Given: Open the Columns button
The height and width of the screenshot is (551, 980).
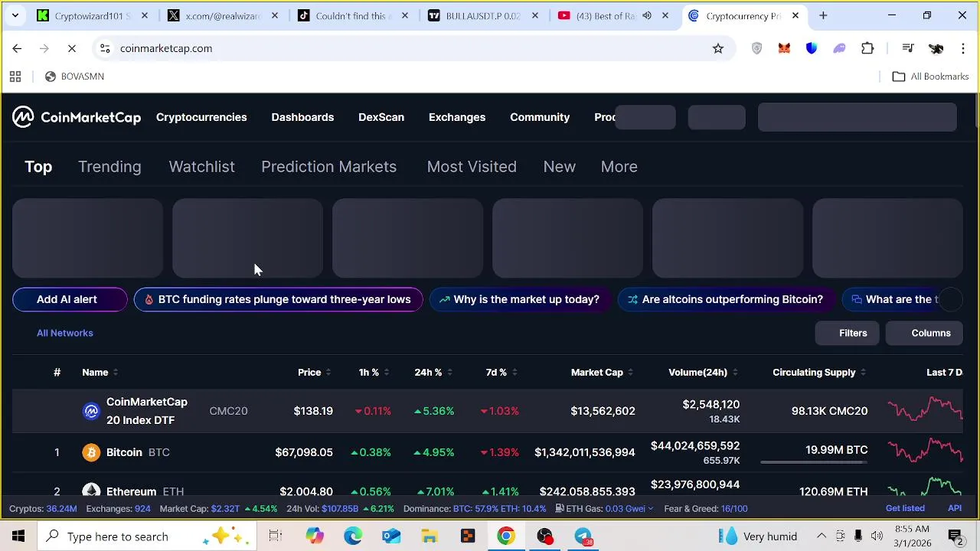Looking at the screenshot, I should coord(923,333).
